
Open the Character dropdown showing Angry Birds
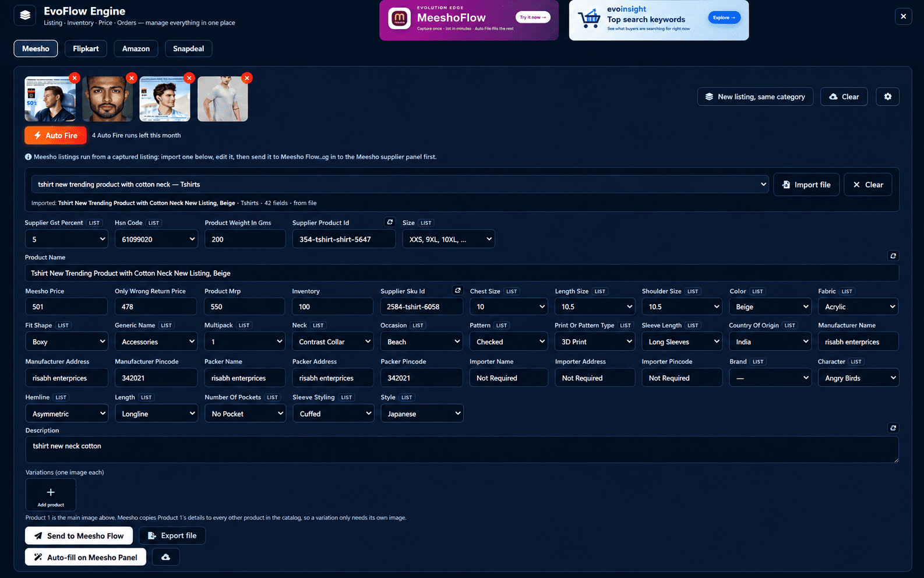point(858,378)
